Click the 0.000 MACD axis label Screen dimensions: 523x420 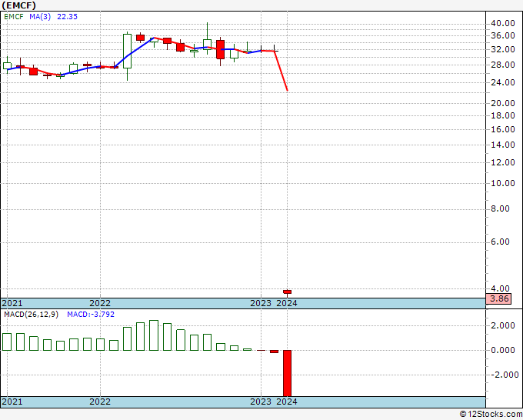503,350
